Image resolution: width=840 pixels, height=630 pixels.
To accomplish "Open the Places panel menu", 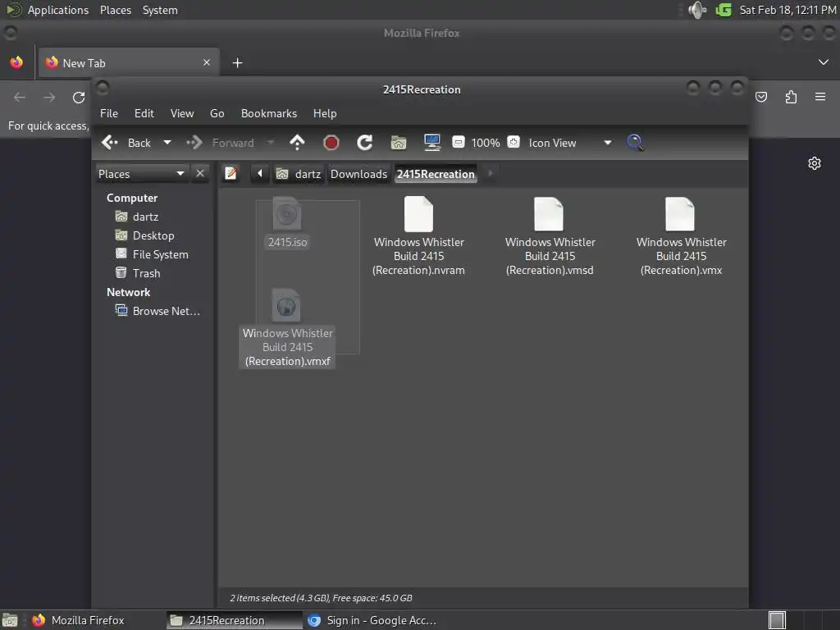I will (116, 10).
